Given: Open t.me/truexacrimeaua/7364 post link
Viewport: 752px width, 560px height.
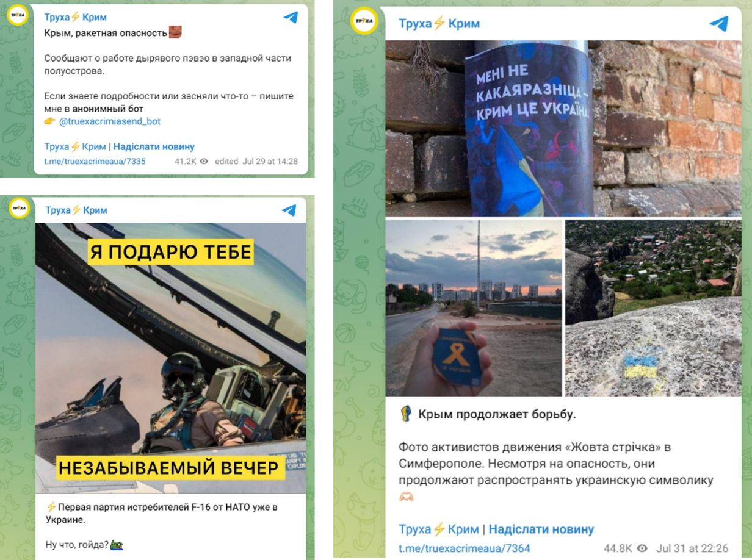Looking at the screenshot, I should point(465,548).
